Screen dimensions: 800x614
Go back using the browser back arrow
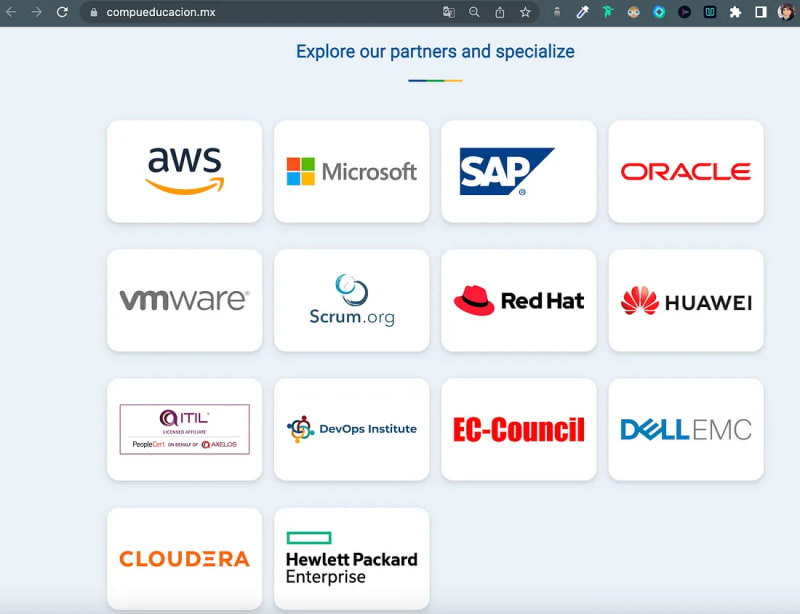(x=11, y=12)
